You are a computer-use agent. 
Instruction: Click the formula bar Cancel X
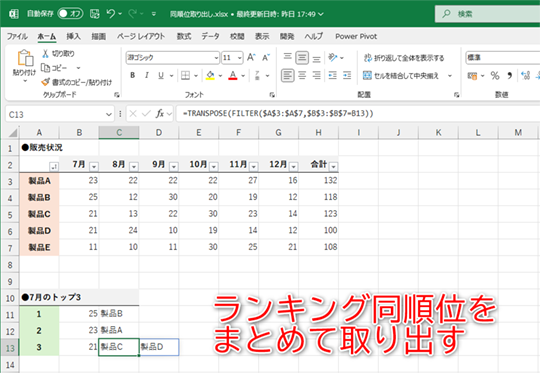click(x=133, y=114)
